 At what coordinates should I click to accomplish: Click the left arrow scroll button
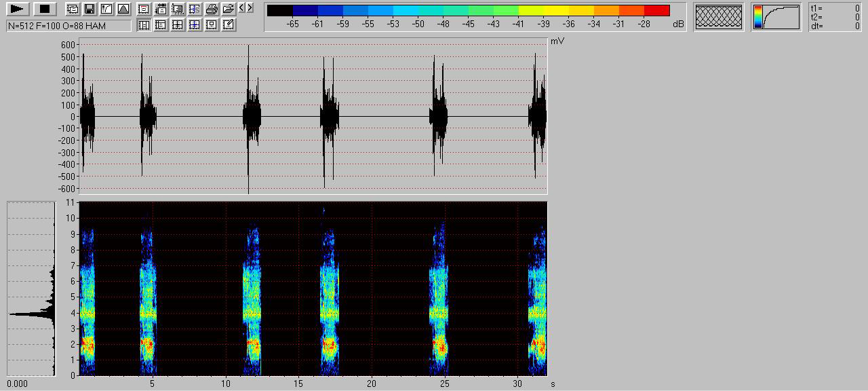[x=241, y=8]
